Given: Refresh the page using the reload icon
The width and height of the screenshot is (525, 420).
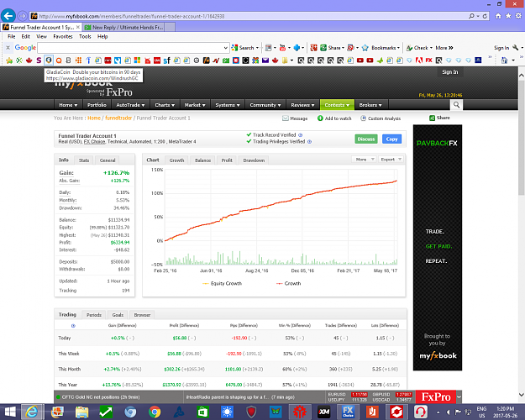Looking at the screenshot, I should pyautogui.click(x=485, y=16).
